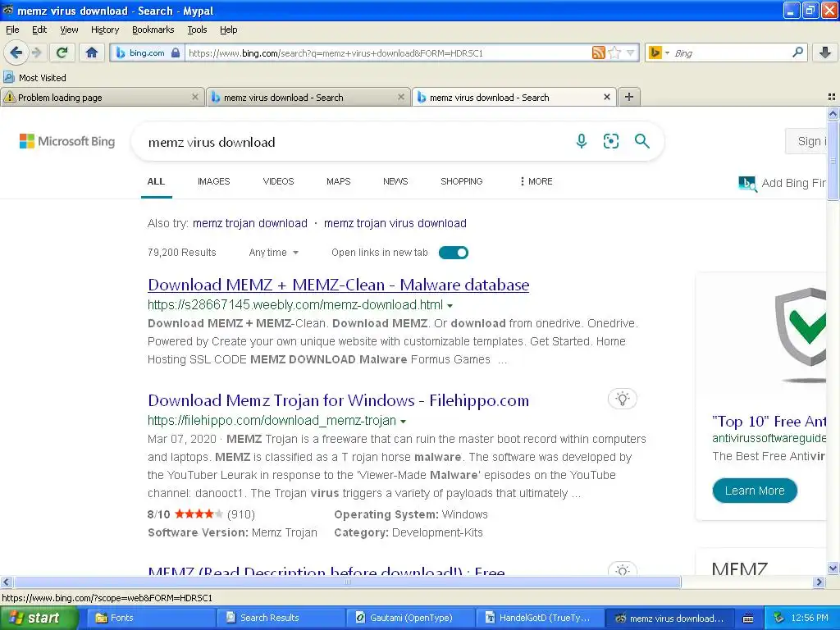Select the NEWS search tab

(395, 181)
